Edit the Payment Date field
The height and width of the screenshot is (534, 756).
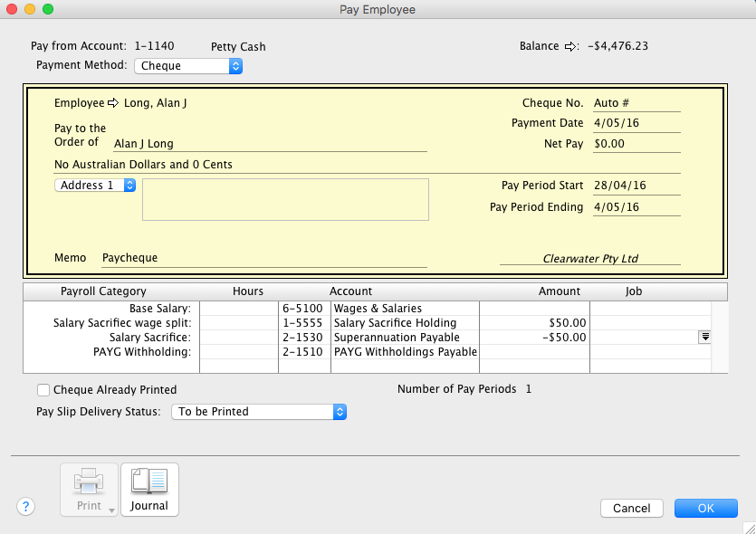[636, 123]
